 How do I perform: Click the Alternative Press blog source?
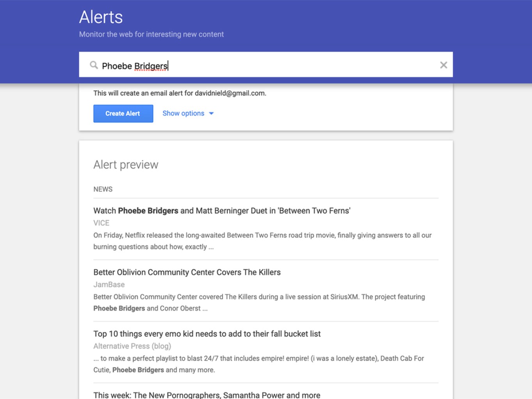pyautogui.click(x=132, y=346)
